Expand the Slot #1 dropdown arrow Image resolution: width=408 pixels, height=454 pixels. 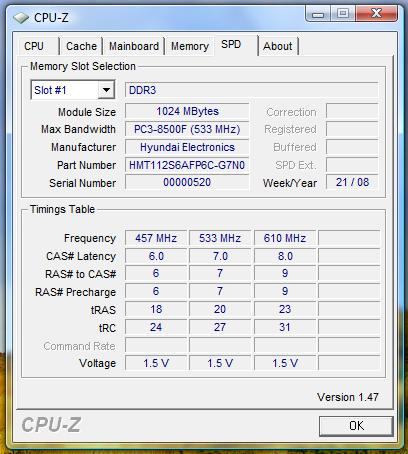(x=106, y=90)
